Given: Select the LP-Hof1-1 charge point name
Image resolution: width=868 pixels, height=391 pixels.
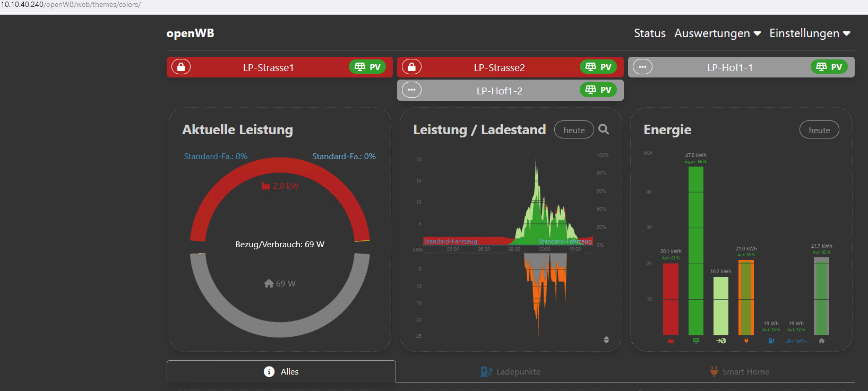Looking at the screenshot, I should [x=730, y=67].
